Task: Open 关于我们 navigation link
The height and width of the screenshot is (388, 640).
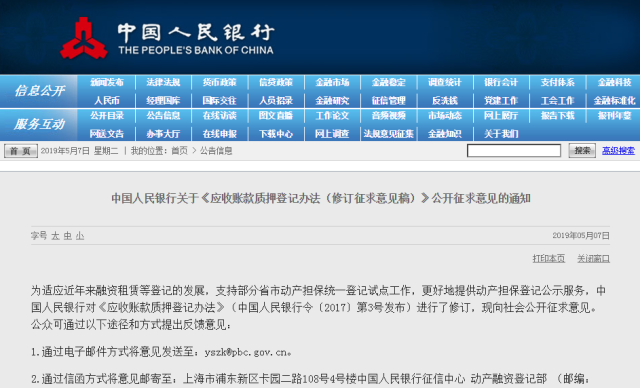Action: [501, 134]
